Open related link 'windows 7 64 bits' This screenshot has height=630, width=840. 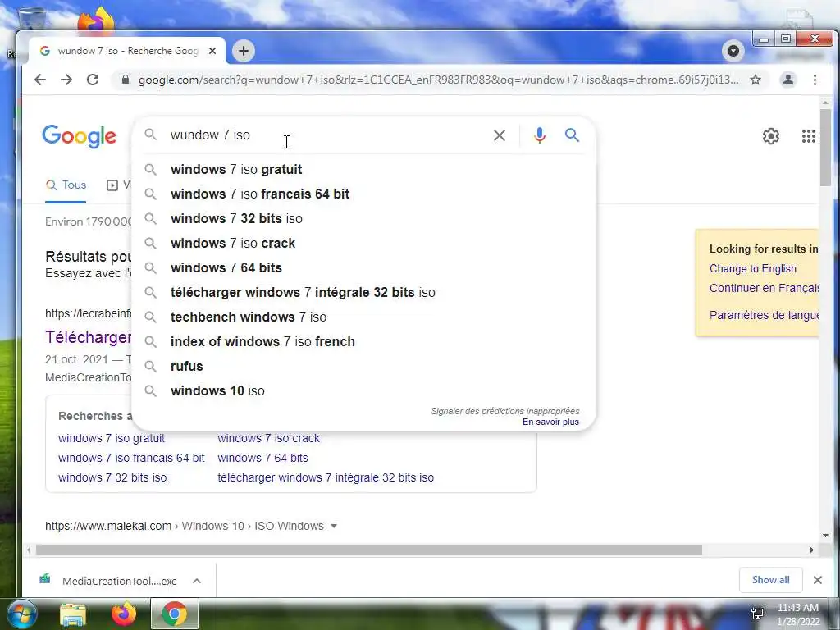tap(262, 458)
